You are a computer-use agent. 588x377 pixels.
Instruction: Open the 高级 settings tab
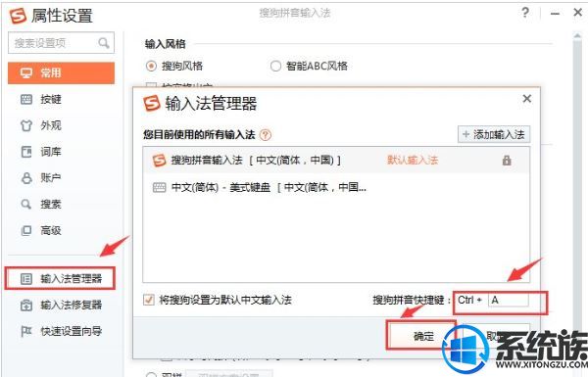click(x=51, y=230)
